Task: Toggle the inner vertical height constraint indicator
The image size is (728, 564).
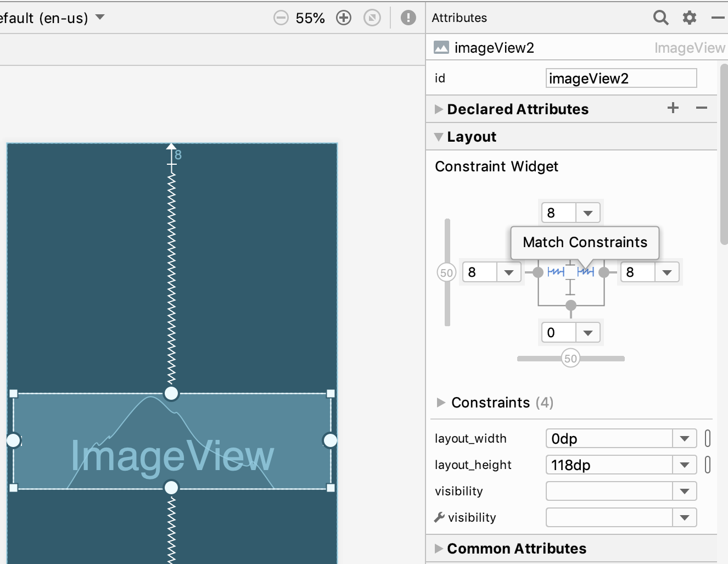Action: pos(570,287)
